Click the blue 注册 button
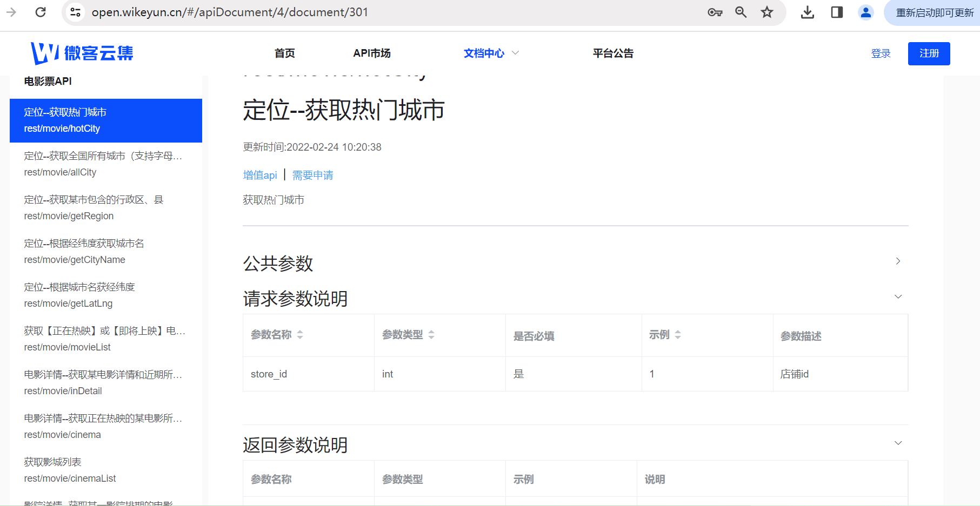This screenshot has width=980, height=506. click(929, 53)
